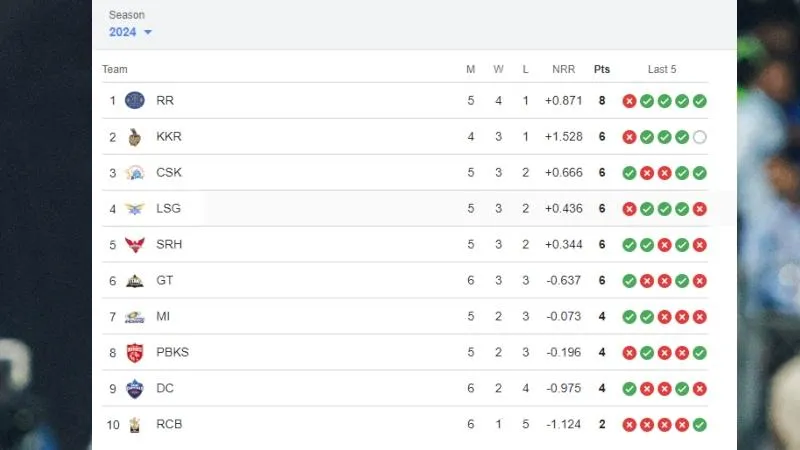The image size is (800, 450).
Task: Open the 2024 season dropdown
Action: (x=130, y=32)
